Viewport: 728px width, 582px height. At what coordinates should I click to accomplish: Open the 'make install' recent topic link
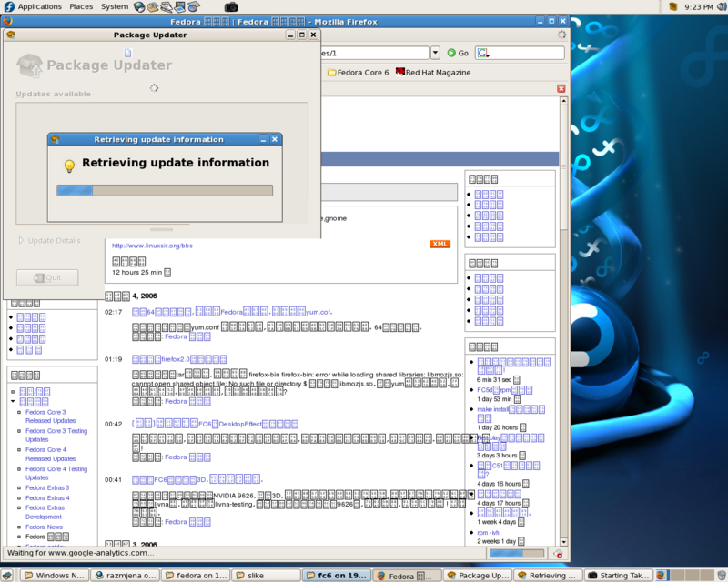click(x=511, y=414)
